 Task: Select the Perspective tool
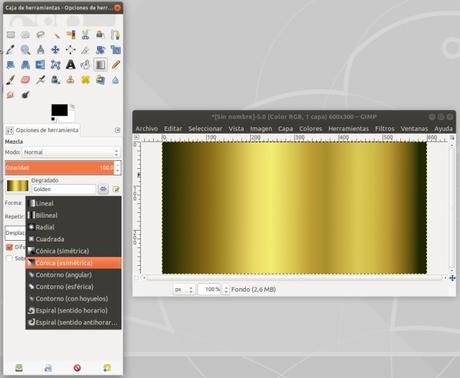[x=25, y=65]
